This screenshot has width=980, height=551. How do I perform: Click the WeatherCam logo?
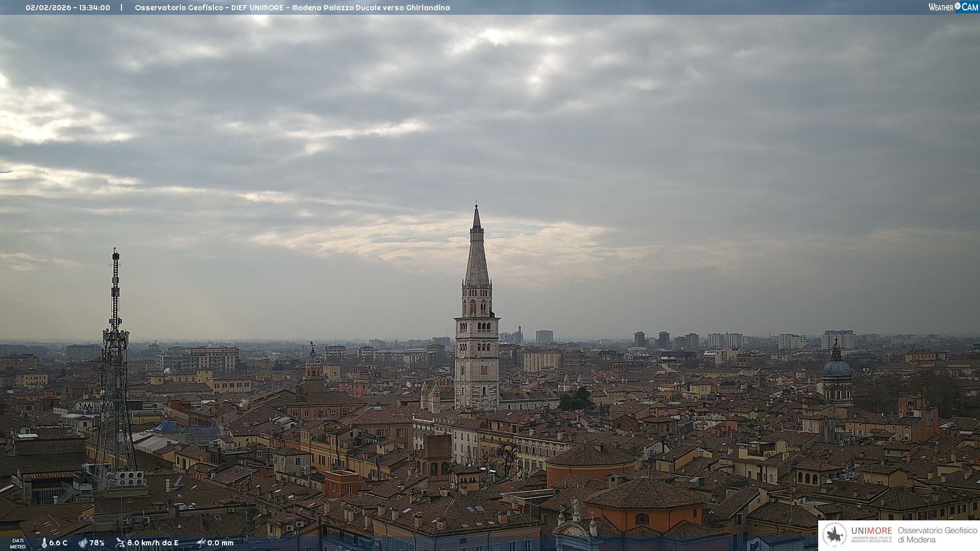pyautogui.click(x=953, y=7)
